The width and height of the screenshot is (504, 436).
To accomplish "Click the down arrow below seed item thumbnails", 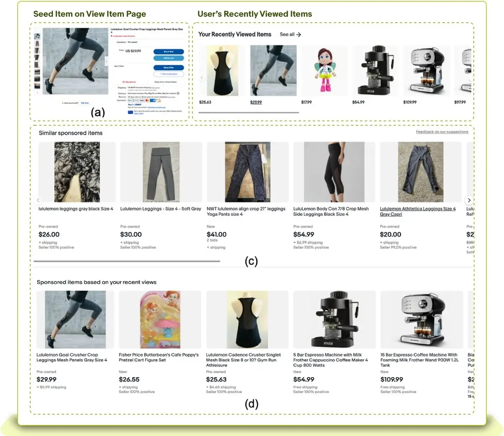I will tap(37, 92).
